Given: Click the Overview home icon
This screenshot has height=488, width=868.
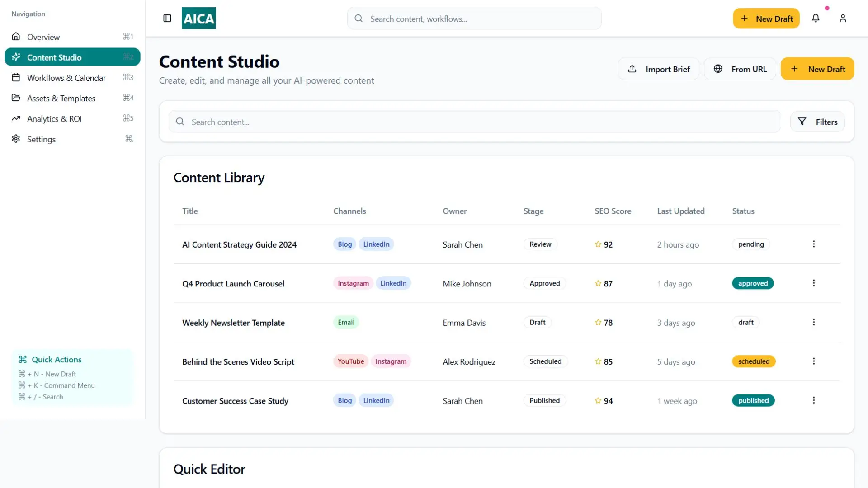Looking at the screenshot, I should click(16, 36).
